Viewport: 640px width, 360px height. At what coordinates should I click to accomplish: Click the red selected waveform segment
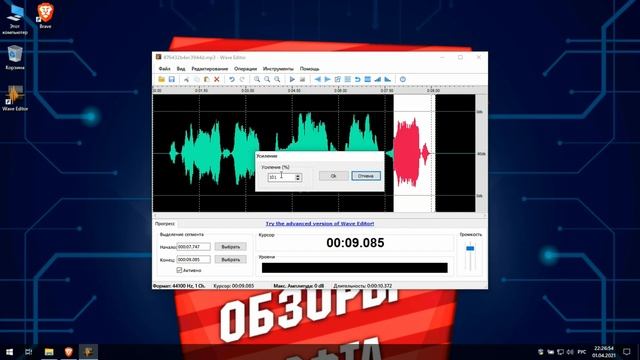point(408,153)
